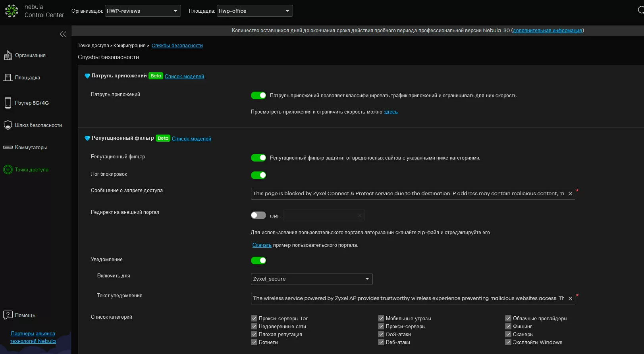Screen dimensions: 644x354
Task: Click the URL input field
Action: (324, 215)
